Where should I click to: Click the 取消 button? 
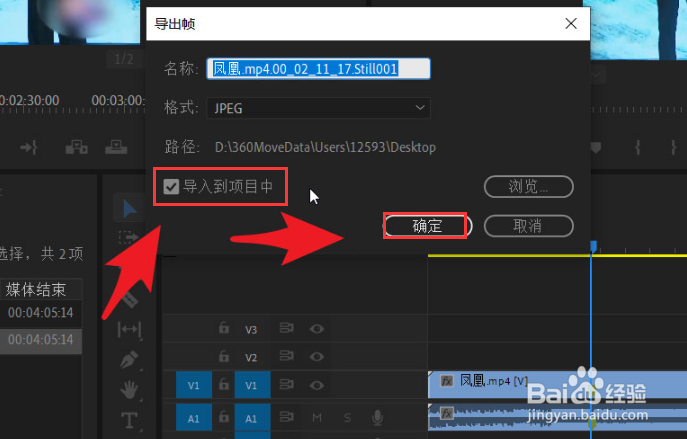(529, 226)
